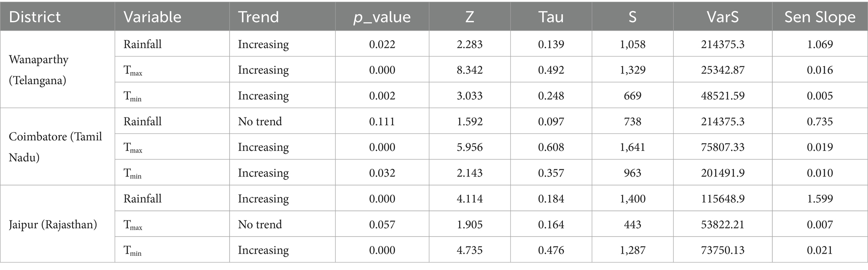
Task: Click the Z value 4.735 cell
Action: tap(470, 250)
